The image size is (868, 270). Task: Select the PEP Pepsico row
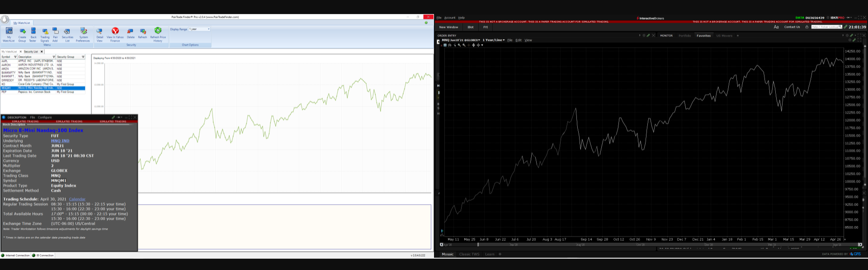tap(43, 92)
